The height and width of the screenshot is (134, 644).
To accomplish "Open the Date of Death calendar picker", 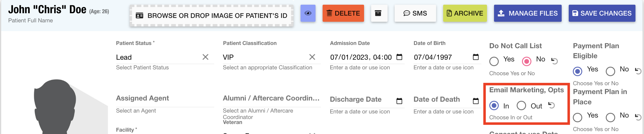I will 476,101.
